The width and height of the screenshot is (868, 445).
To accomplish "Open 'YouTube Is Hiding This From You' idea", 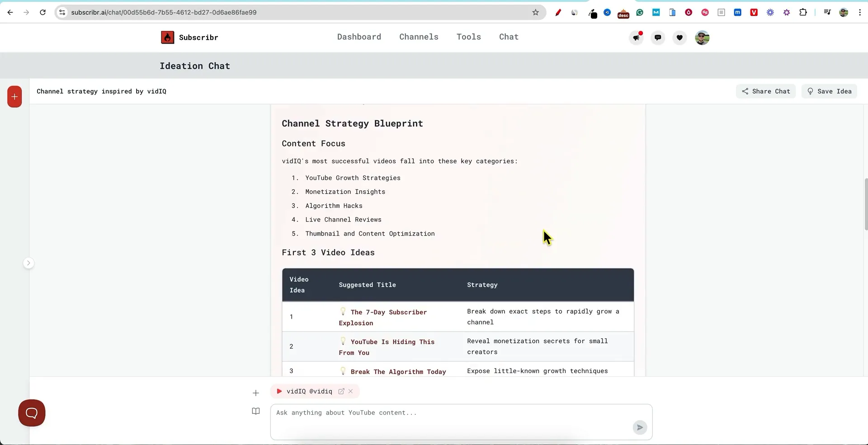I will [x=387, y=347].
